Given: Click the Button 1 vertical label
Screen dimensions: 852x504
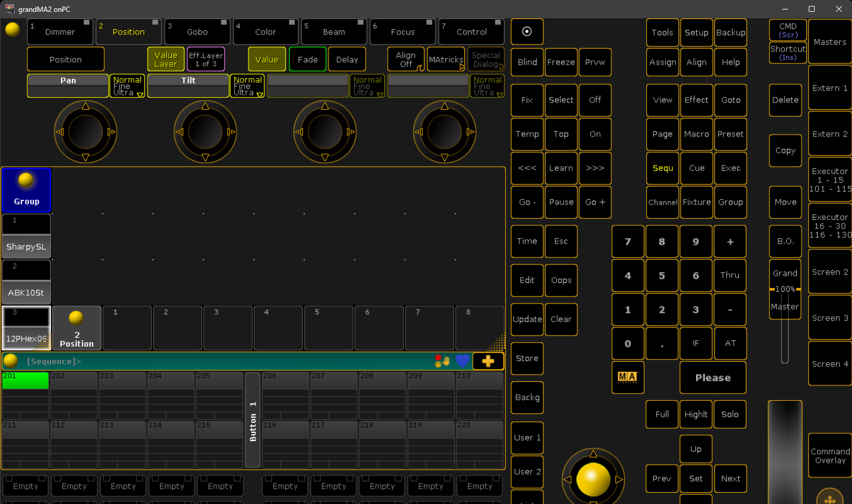Looking at the screenshot, I should pyautogui.click(x=253, y=420).
